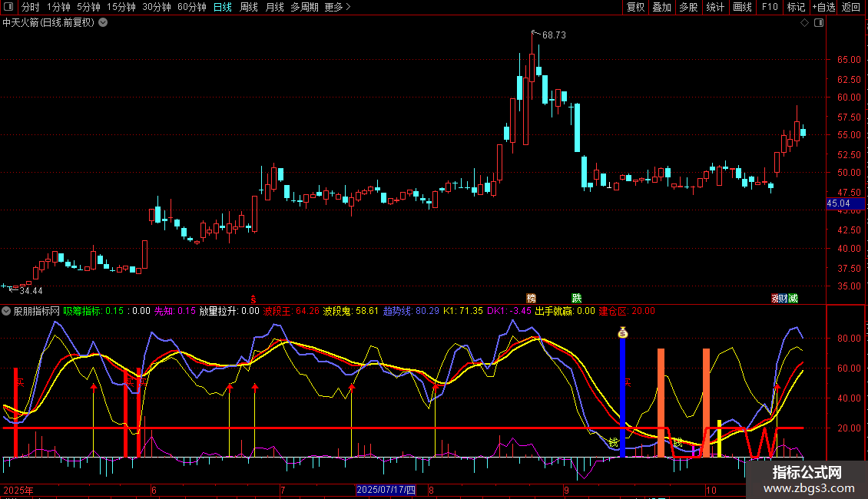Screen dimensions: 868x499
Task: Select the 5分钟 period tab
Action: (x=88, y=7)
